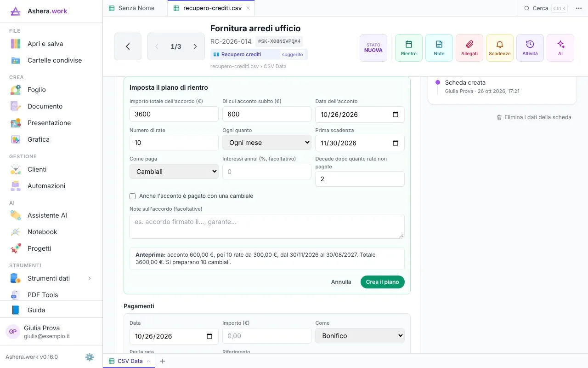Open the Attività history icon

click(x=530, y=48)
